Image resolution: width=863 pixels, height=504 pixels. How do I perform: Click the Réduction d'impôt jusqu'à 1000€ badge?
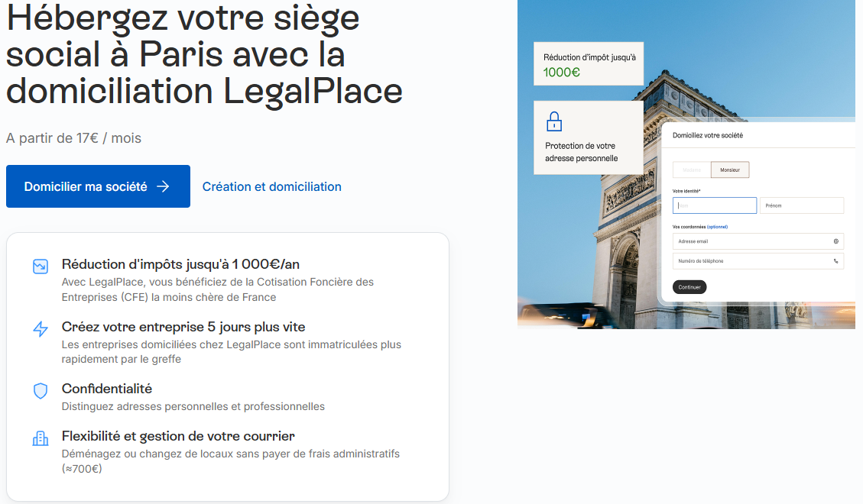[x=588, y=63]
